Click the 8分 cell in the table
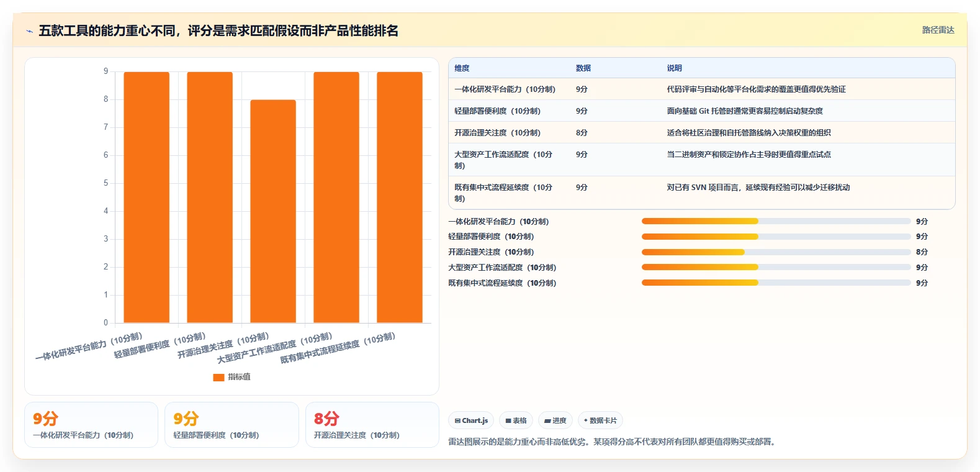The image size is (980, 472). 582,133
